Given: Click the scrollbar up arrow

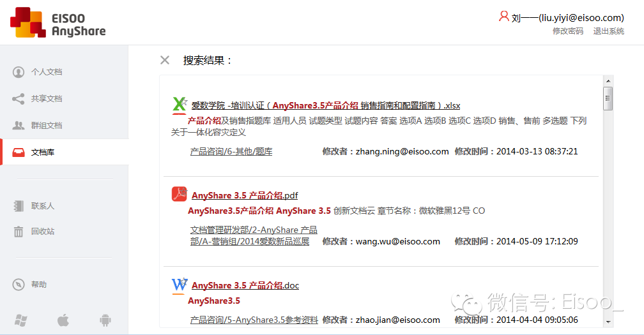Looking at the screenshot, I should pyautogui.click(x=608, y=80).
